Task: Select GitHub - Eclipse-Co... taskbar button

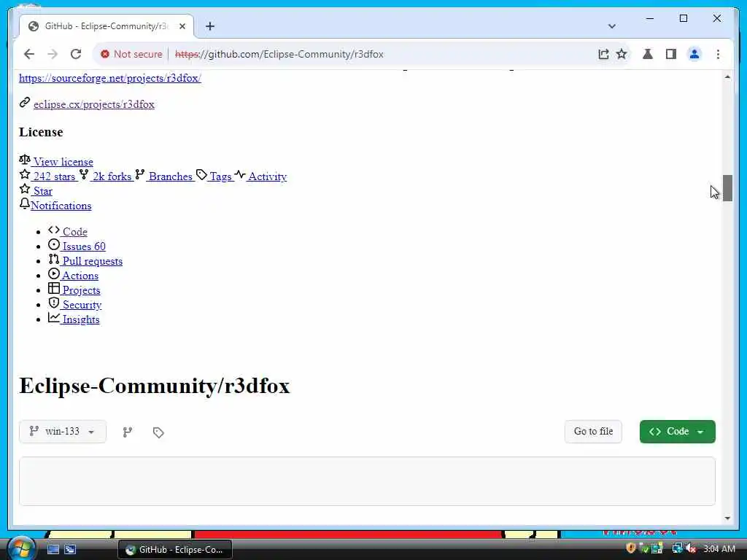Action: click(175, 550)
